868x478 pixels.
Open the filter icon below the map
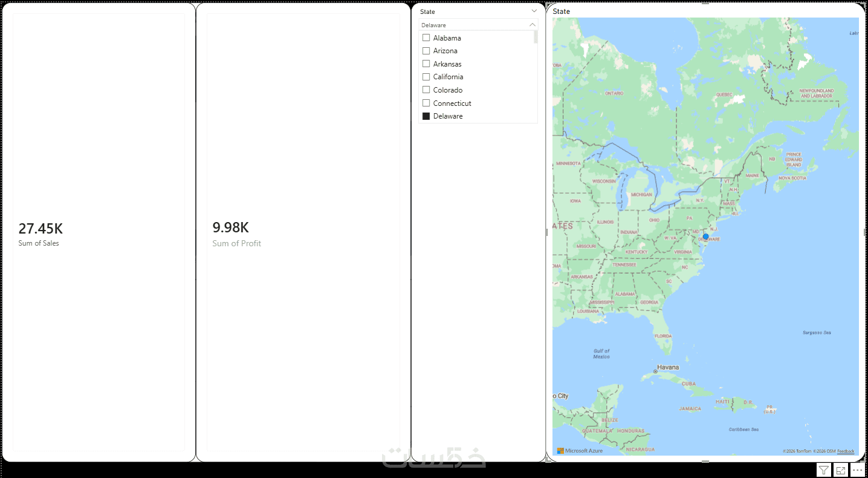tap(823, 470)
